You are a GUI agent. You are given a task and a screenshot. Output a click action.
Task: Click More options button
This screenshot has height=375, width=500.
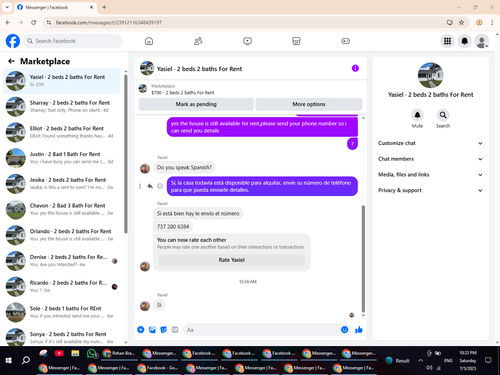(309, 104)
